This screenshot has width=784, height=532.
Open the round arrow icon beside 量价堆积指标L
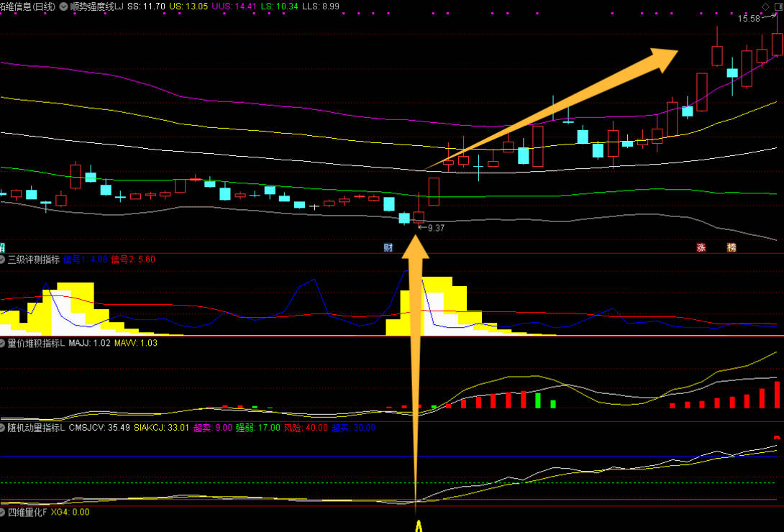tap(2, 343)
